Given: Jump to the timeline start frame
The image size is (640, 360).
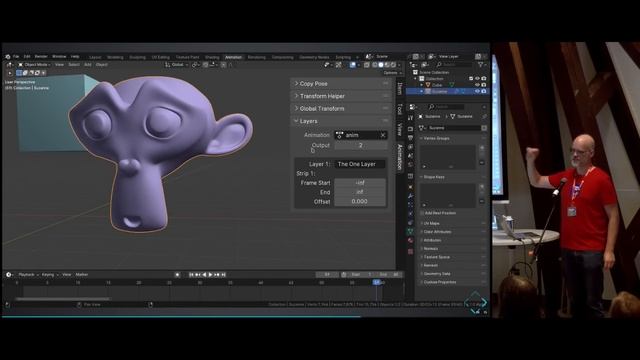Looking at the screenshot, I should [191, 275].
